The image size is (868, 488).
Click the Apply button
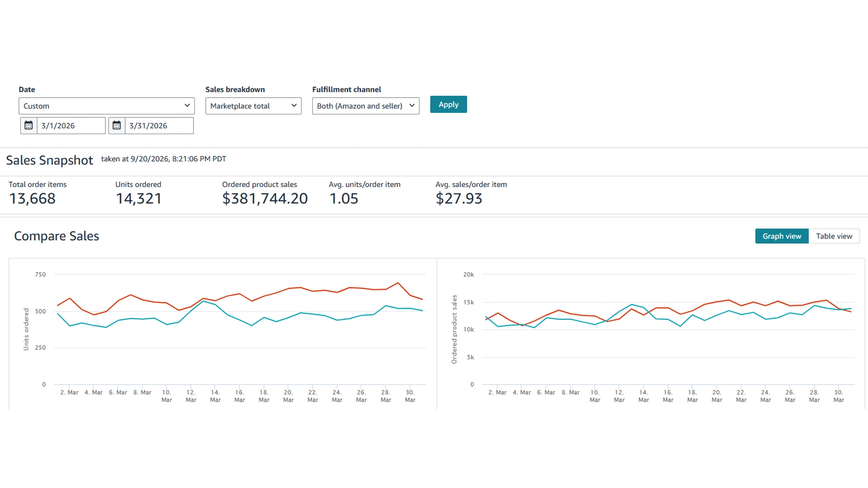tap(448, 104)
